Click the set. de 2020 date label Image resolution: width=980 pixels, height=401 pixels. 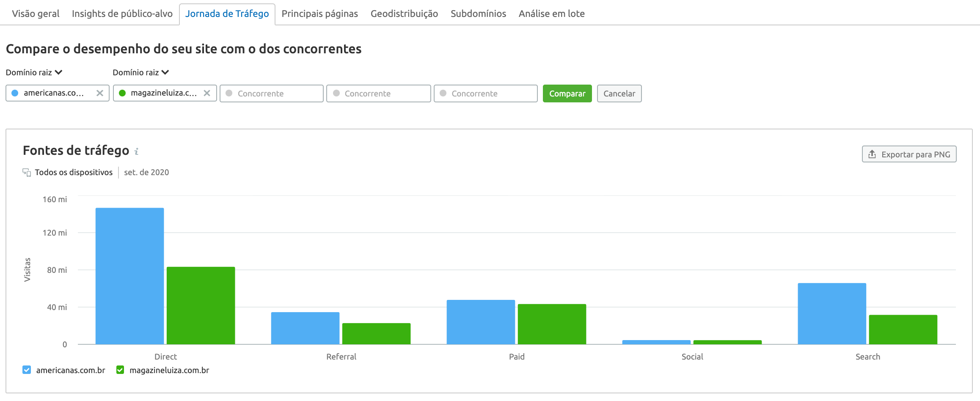pyautogui.click(x=146, y=172)
